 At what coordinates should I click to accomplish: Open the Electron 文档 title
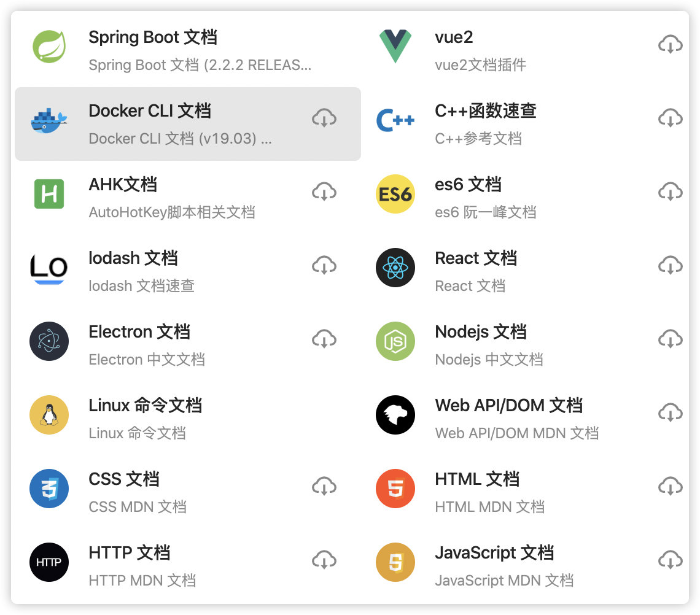pos(139,331)
